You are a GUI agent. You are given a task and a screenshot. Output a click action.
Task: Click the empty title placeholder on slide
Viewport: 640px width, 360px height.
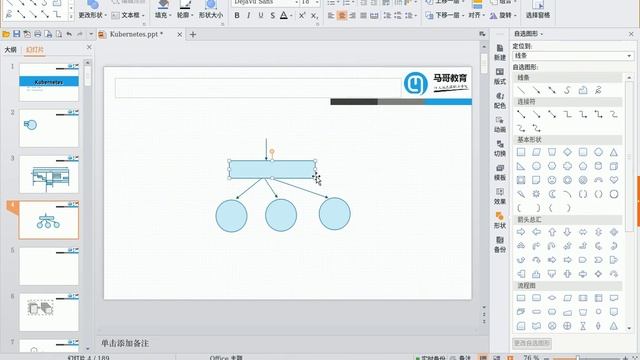[x=258, y=88]
